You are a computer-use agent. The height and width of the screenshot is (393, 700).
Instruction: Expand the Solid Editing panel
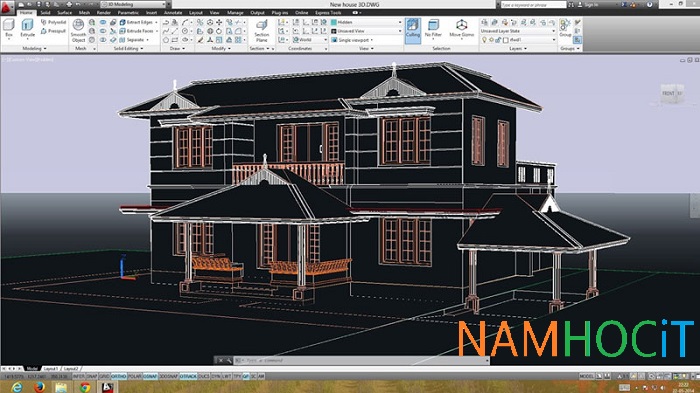[128, 48]
